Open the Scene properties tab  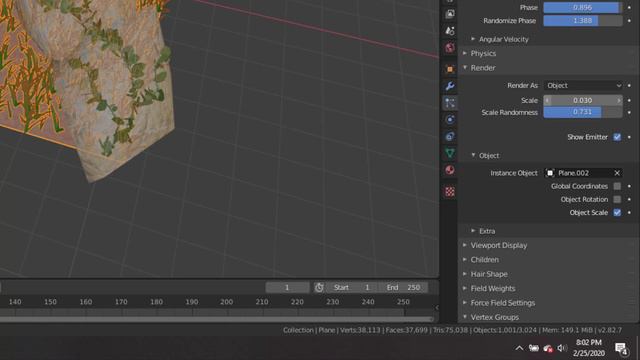[450, 31]
